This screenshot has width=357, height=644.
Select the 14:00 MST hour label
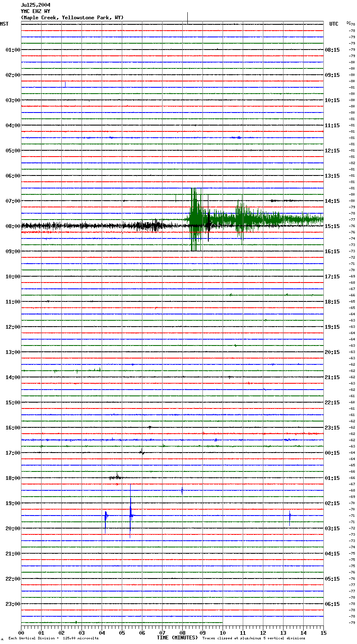pyautogui.click(x=13, y=377)
